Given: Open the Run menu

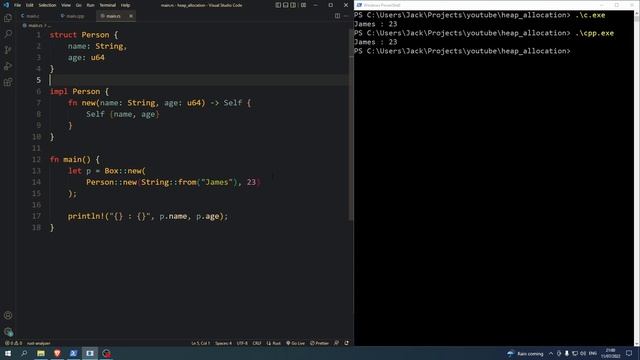Looking at the screenshot, I should tap(90, 5).
